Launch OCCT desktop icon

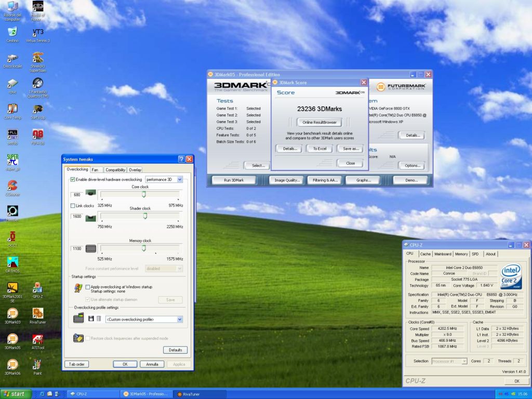[12, 238]
